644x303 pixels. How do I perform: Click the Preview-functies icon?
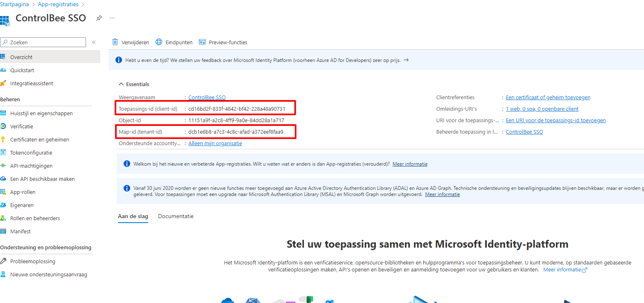202,42
